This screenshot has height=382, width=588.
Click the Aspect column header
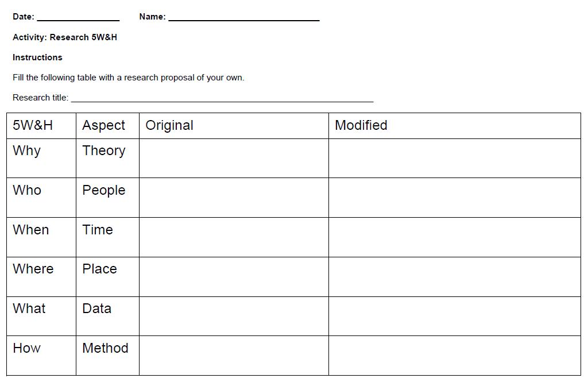point(103,125)
